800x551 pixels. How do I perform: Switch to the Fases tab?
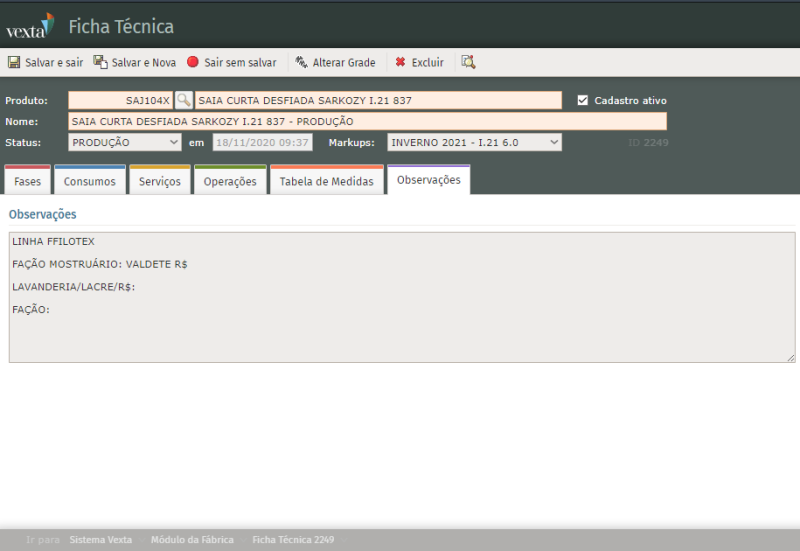[28, 181]
